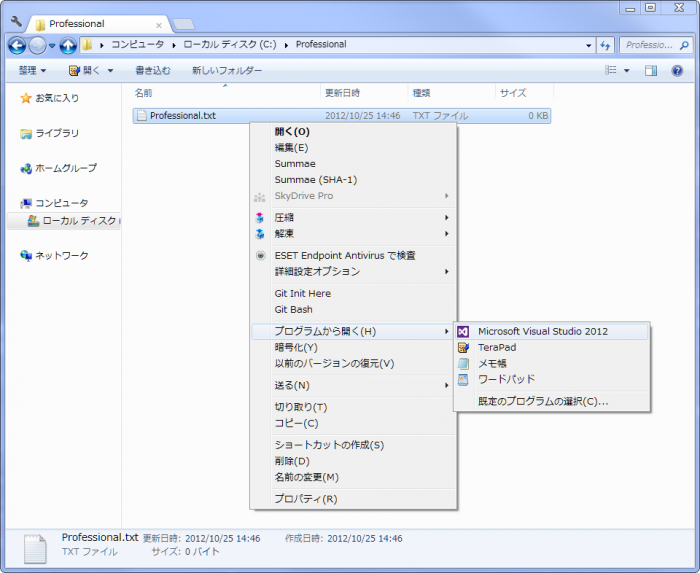Click the Visual Studio 2012 icon
The image size is (700, 573).
coord(463,332)
